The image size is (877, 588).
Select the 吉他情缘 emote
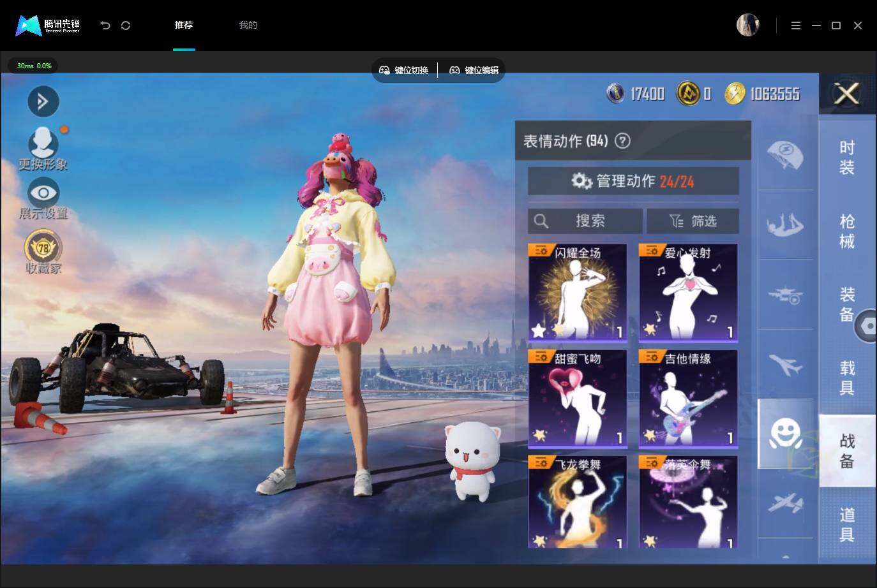coord(688,398)
